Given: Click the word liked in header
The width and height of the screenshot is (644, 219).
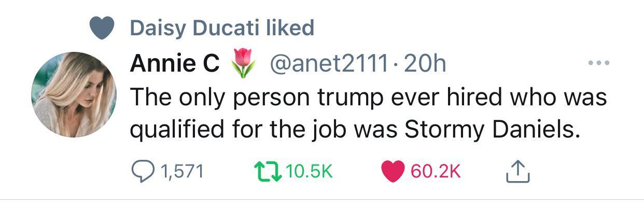Looking at the screenshot, I should coord(290,28).
